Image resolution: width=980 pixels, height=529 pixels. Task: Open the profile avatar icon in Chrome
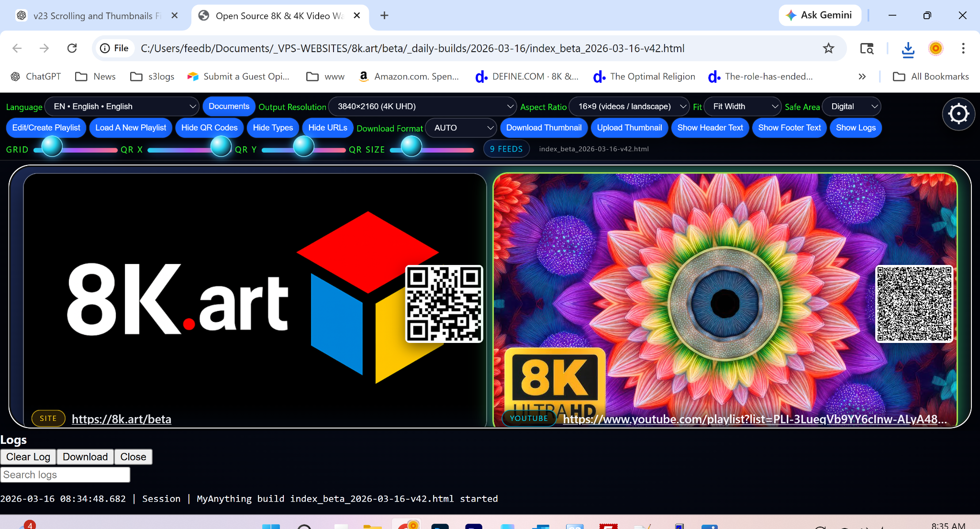coord(935,48)
